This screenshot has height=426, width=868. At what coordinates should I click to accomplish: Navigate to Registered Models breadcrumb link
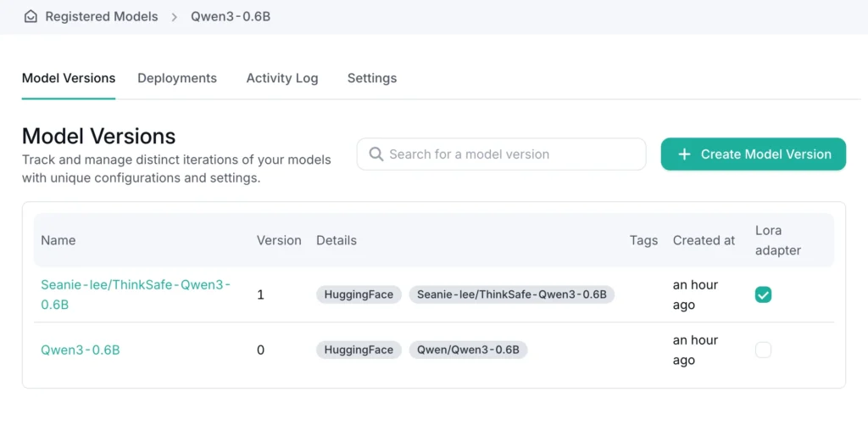[x=101, y=16]
